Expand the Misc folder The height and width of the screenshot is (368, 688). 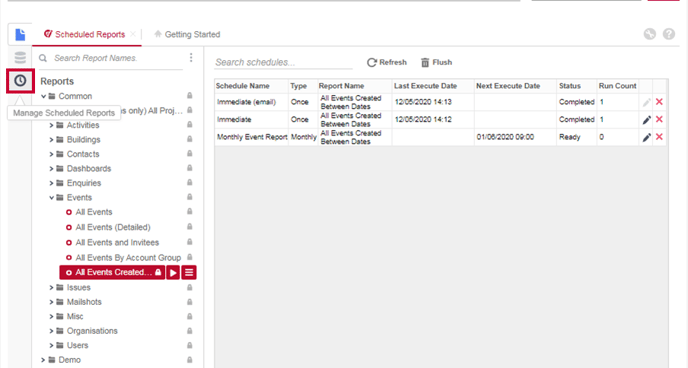51,316
